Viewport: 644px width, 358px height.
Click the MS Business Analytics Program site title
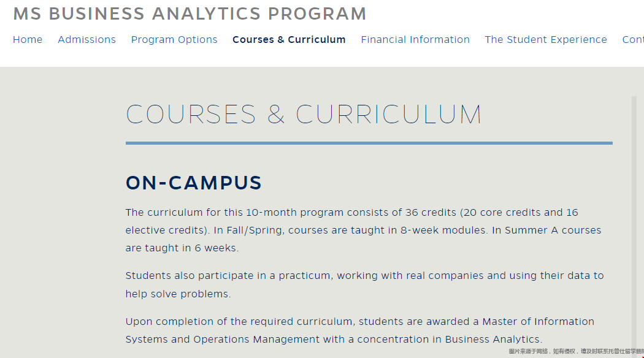point(190,13)
